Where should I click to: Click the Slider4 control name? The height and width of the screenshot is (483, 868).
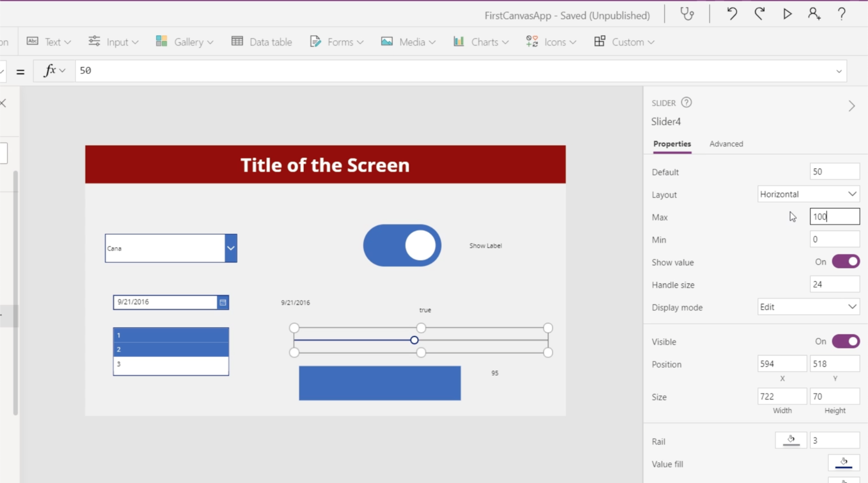tap(666, 122)
